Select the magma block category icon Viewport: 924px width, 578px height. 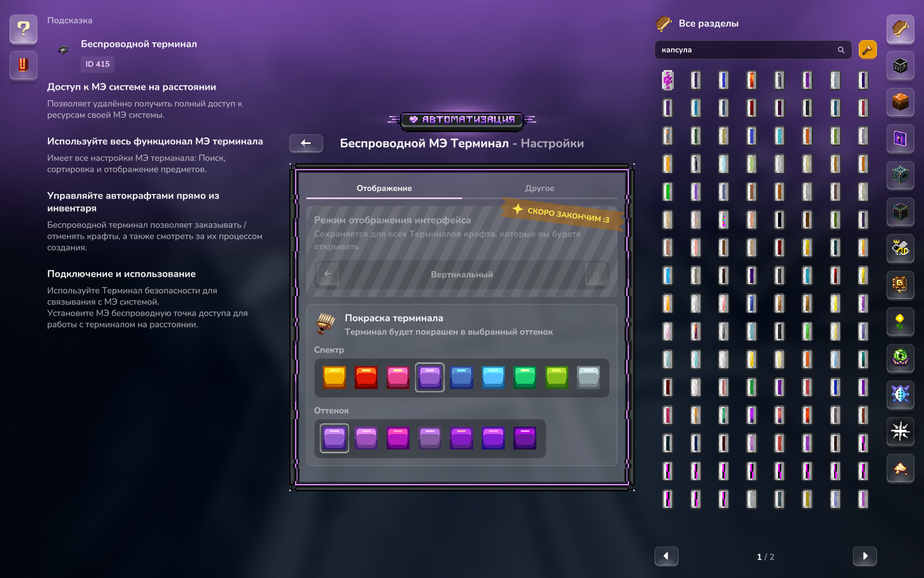point(900,102)
